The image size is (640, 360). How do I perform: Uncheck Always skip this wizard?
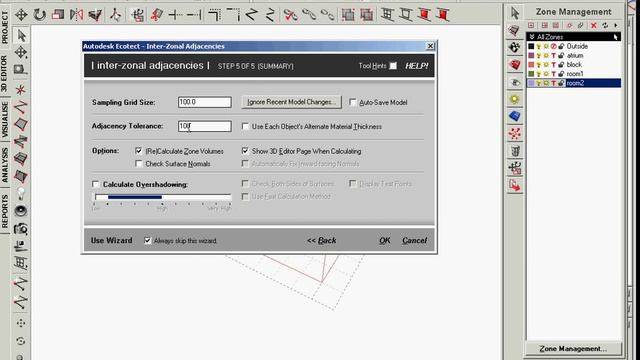147,240
